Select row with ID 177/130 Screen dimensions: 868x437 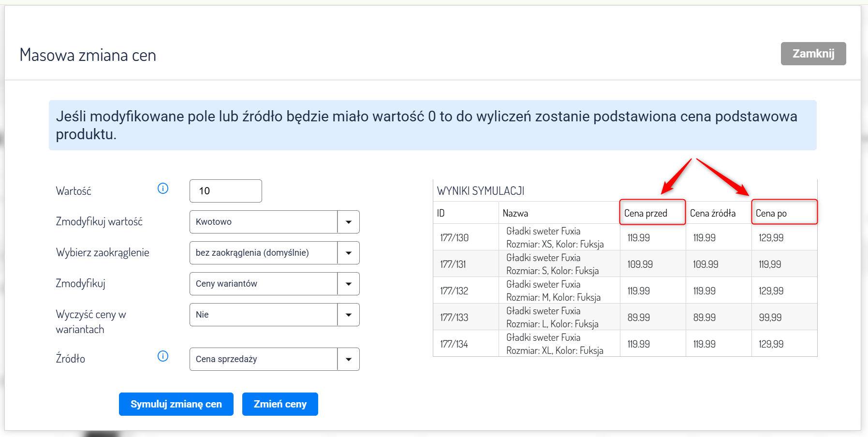tap(454, 238)
